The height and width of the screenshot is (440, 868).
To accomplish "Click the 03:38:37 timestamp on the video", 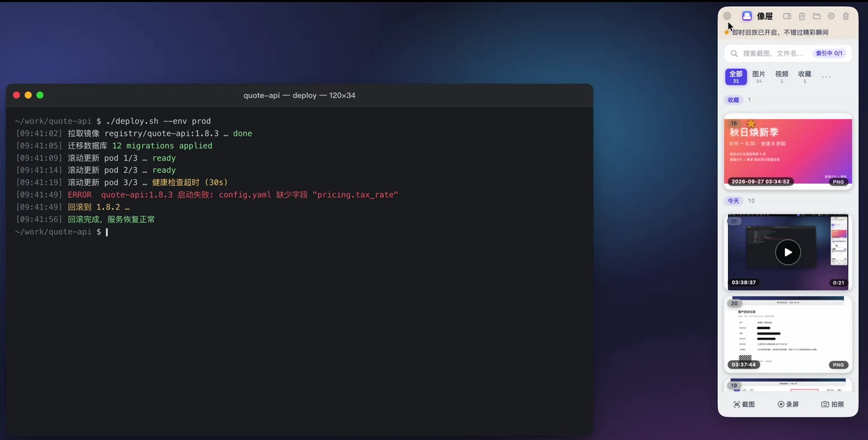I will [743, 283].
